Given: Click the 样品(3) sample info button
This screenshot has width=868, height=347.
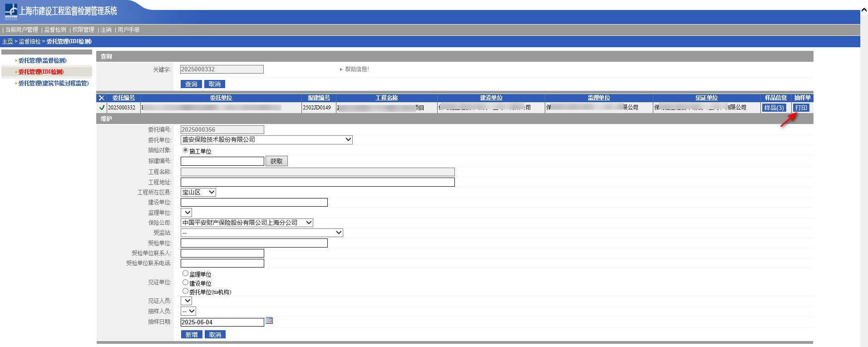Looking at the screenshot, I should 774,108.
